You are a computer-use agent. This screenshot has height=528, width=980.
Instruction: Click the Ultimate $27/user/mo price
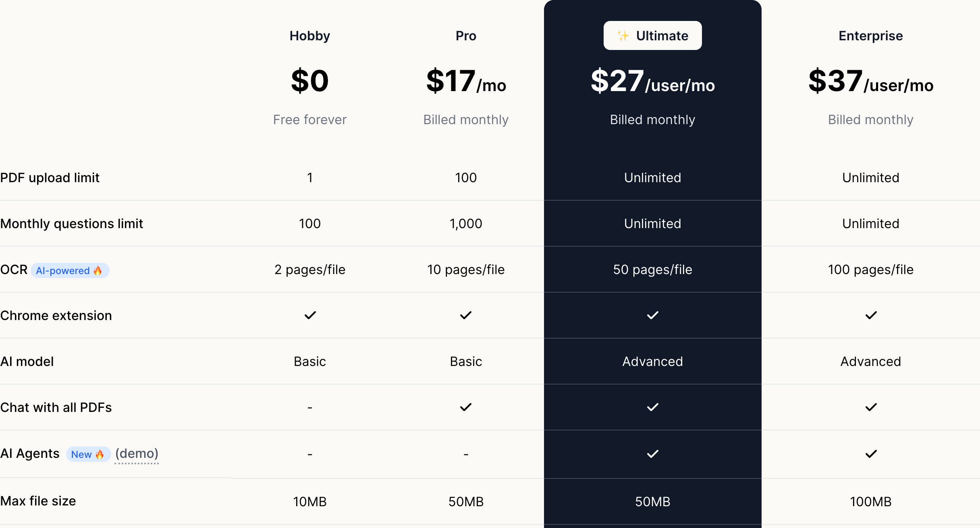point(652,81)
